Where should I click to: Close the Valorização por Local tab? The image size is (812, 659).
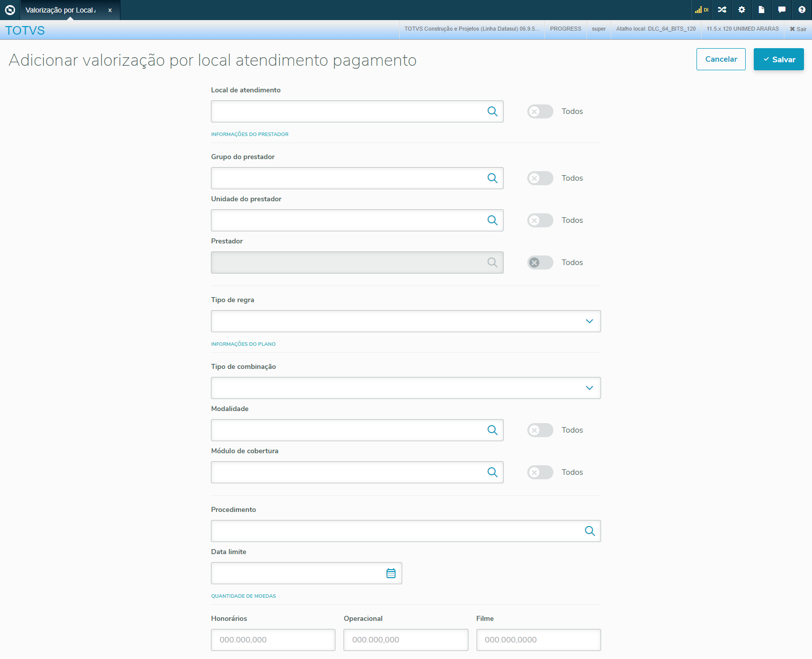tap(110, 10)
